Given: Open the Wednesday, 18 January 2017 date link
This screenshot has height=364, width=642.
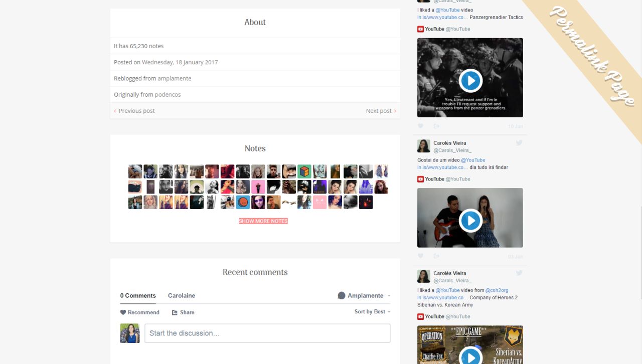Looking at the screenshot, I should (x=180, y=62).
